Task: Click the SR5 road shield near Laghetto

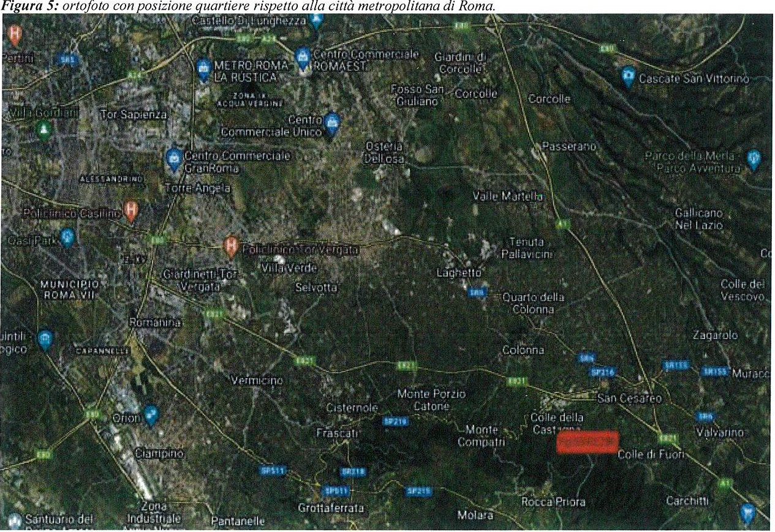Action: click(x=477, y=293)
